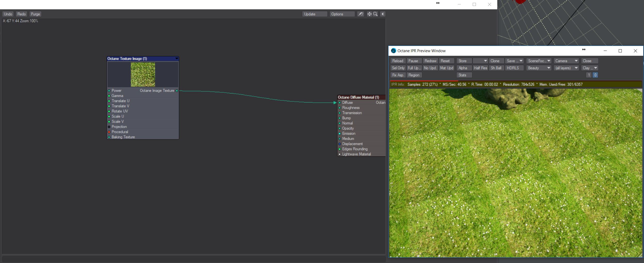Open the node editor Options button

(342, 14)
